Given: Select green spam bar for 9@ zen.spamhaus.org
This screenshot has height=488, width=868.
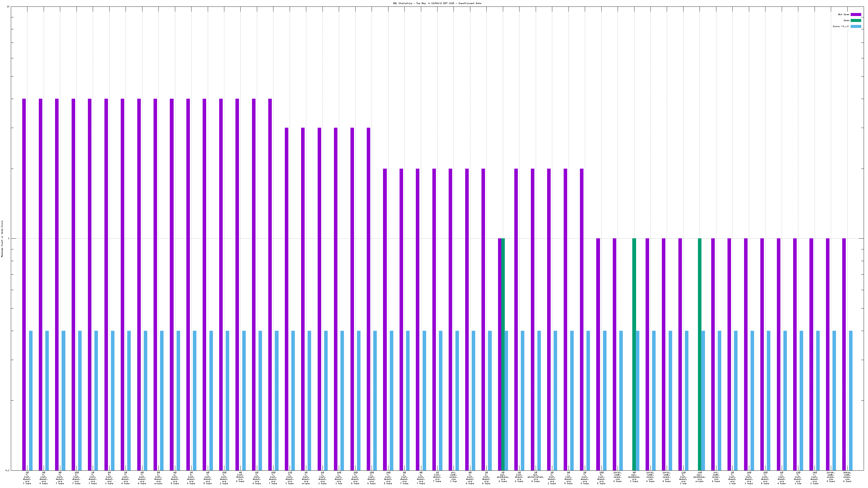Looking at the screenshot, I should click(x=634, y=354).
